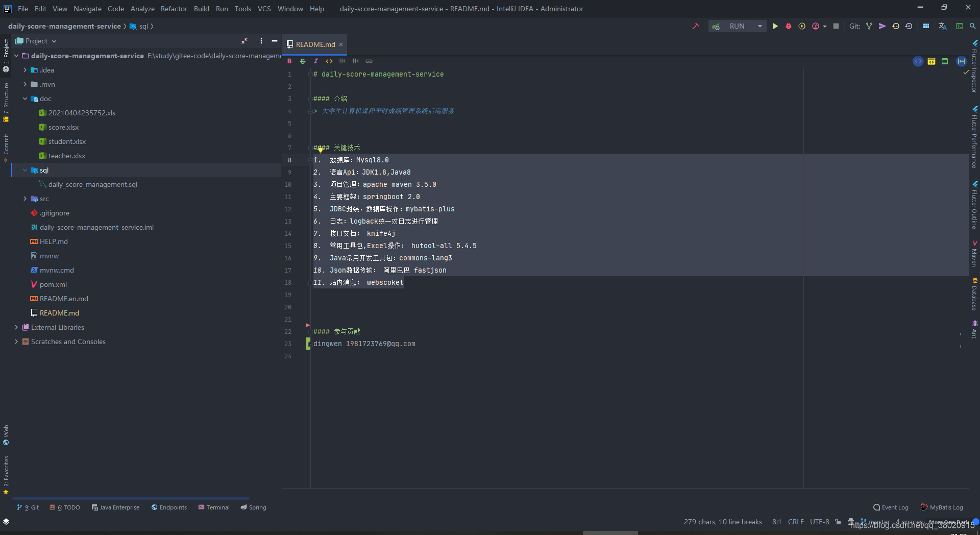Toggle strikethrough formatting in markdown toolbar
The height and width of the screenshot is (535, 980).
tap(303, 61)
